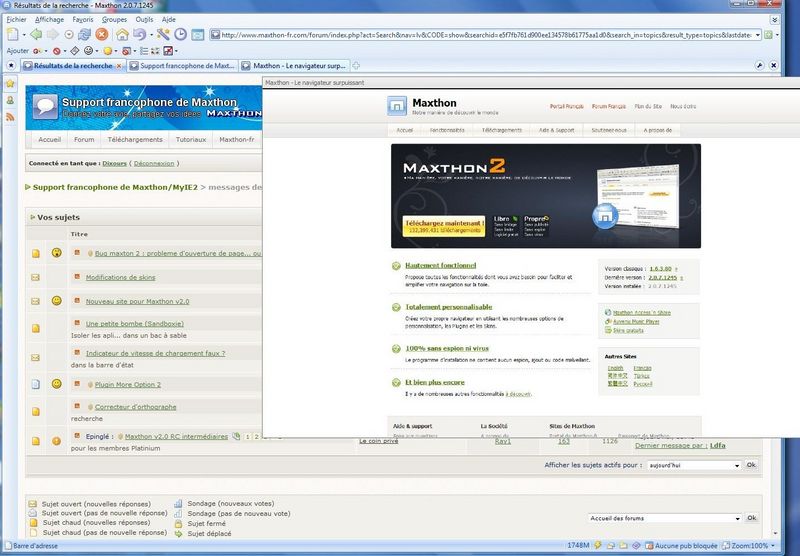Open the Modifications de skins topic
Viewport: 800px width, 556px height.
pos(120,277)
